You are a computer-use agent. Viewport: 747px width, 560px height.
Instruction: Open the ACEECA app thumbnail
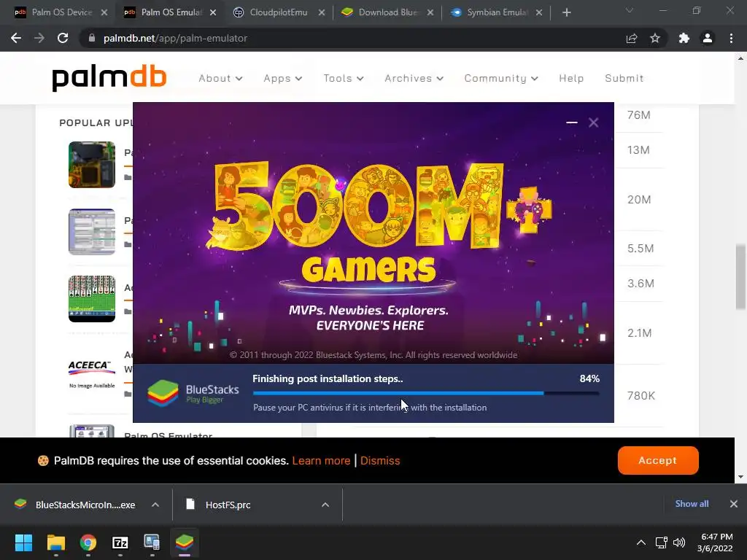click(92, 374)
